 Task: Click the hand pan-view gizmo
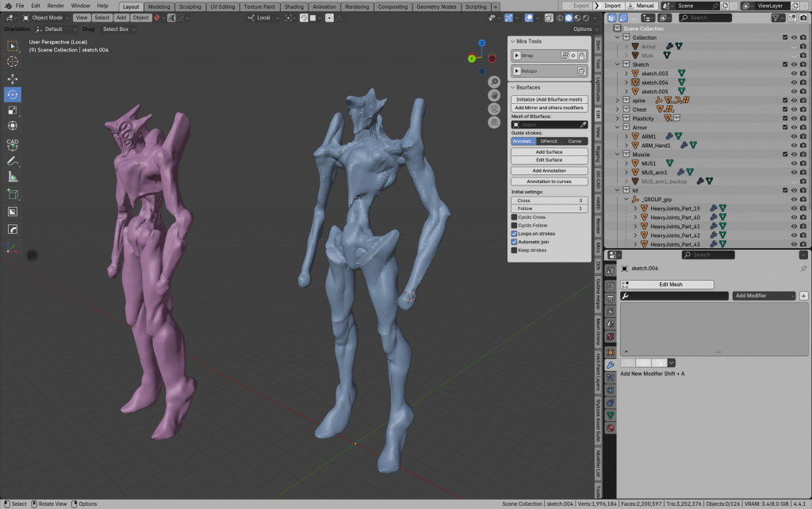pyautogui.click(x=494, y=95)
